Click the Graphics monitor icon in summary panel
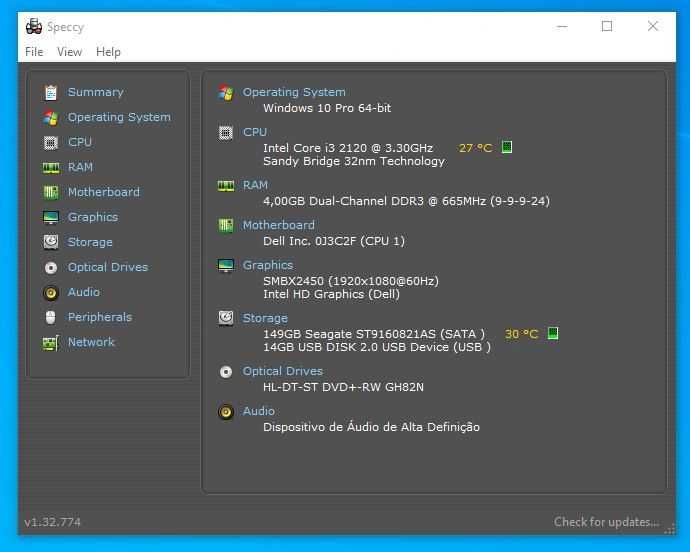 coord(226,265)
